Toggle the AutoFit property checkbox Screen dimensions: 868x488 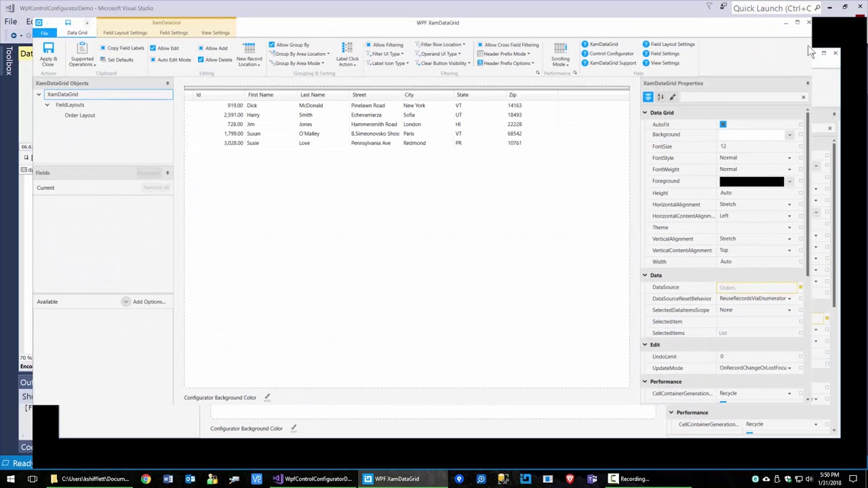point(723,124)
